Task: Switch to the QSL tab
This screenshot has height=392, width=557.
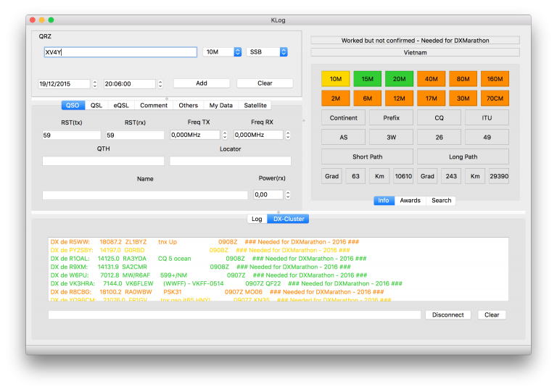Action: tap(96, 105)
